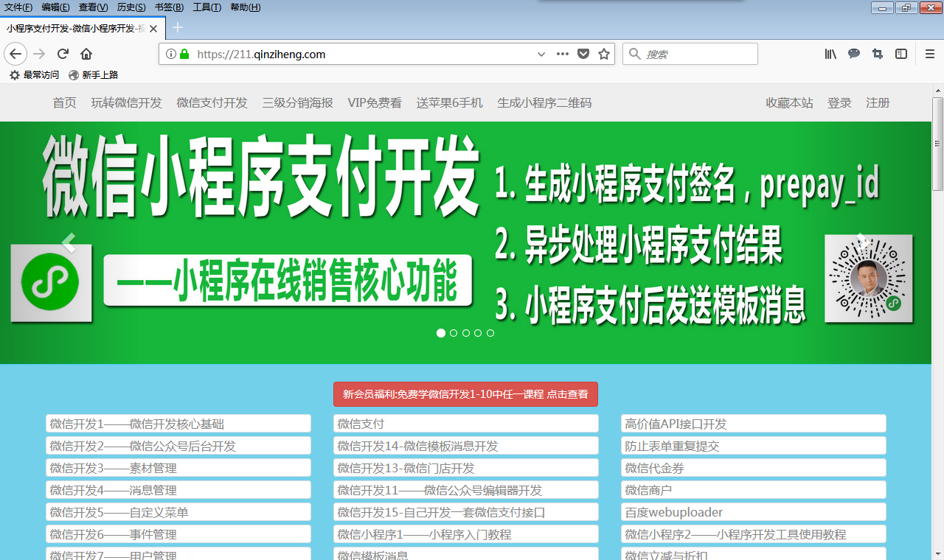
Task: Show previous banner slide arrow
Action: coord(69,242)
